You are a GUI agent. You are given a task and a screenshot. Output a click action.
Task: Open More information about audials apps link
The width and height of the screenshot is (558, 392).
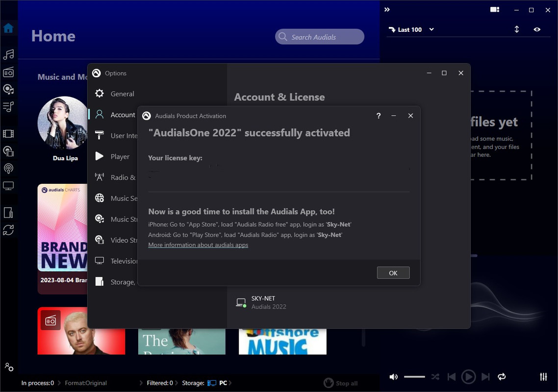pos(198,245)
